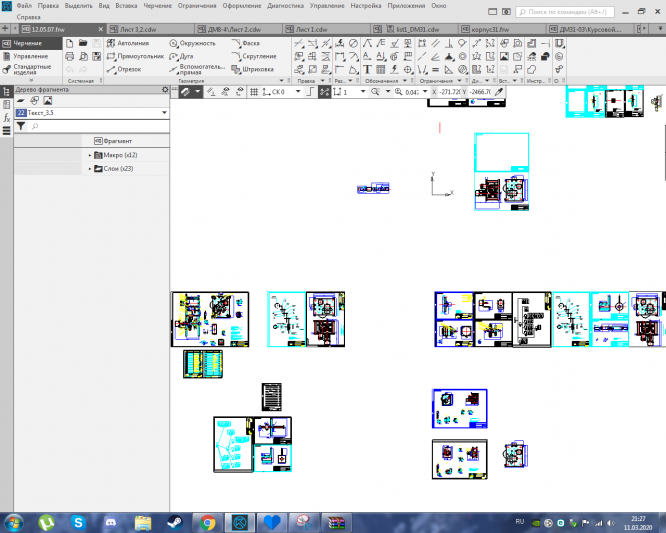This screenshot has height=533, width=666.
Task: Expand the Слои (х23) tree node
Action: pyautogui.click(x=90, y=169)
